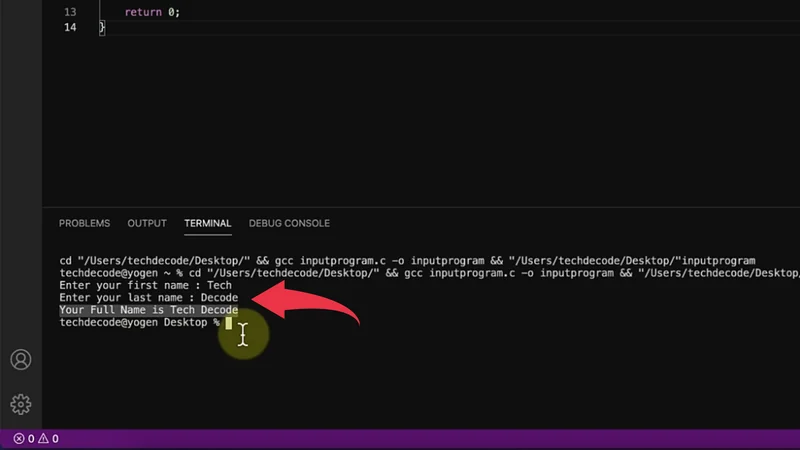
Task: Switch to the OUTPUT tab
Action: click(147, 223)
